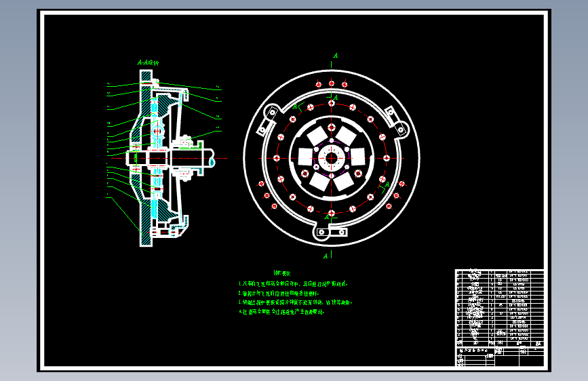Select the bottom 'A' section marker label
588x381 pixels.
[326, 256]
